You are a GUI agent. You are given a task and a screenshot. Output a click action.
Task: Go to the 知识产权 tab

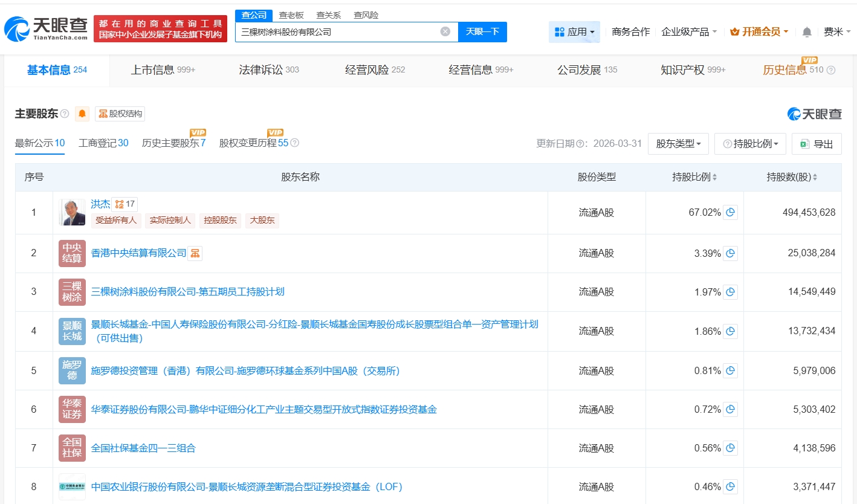(x=693, y=70)
